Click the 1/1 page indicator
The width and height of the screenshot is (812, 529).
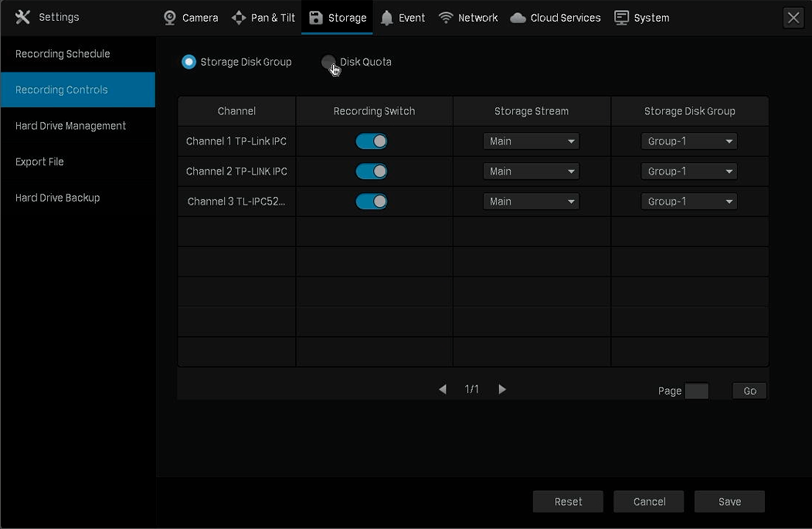472,389
